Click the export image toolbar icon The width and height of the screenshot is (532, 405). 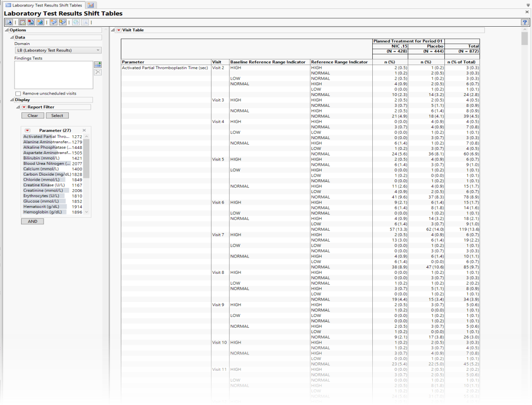coord(39,22)
